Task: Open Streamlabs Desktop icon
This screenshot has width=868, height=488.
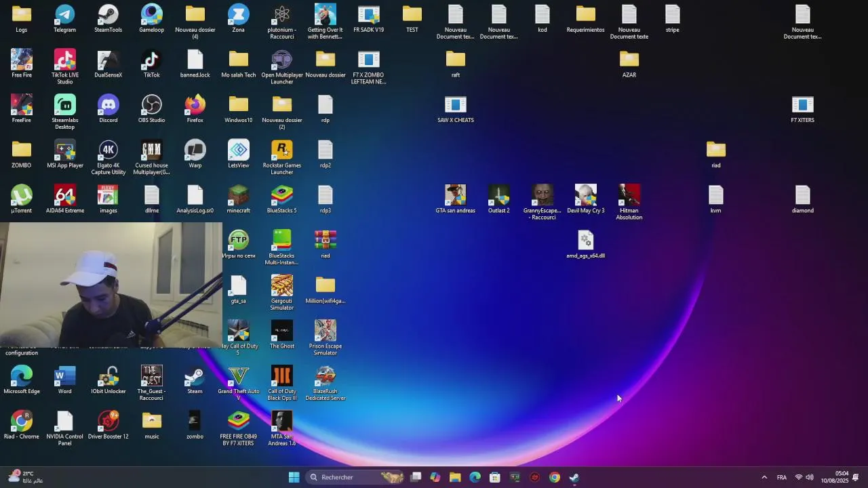Action: 65,112
